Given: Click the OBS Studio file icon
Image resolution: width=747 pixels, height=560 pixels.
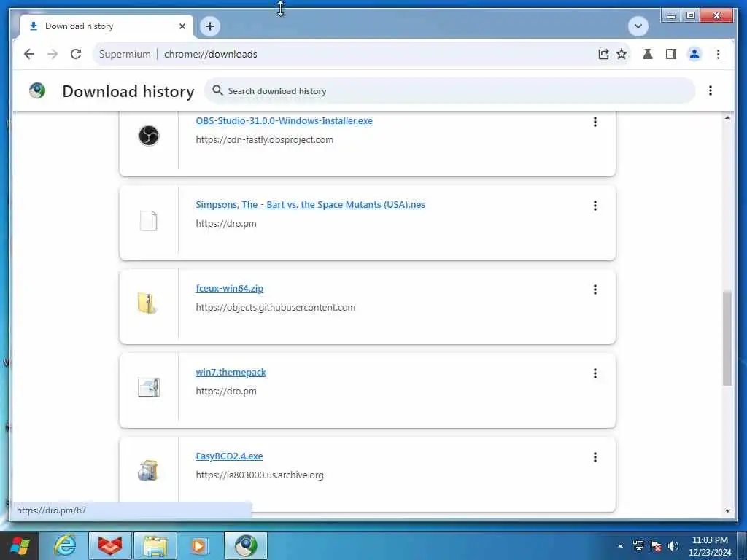Looking at the screenshot, I should click(x=149, y=136).
